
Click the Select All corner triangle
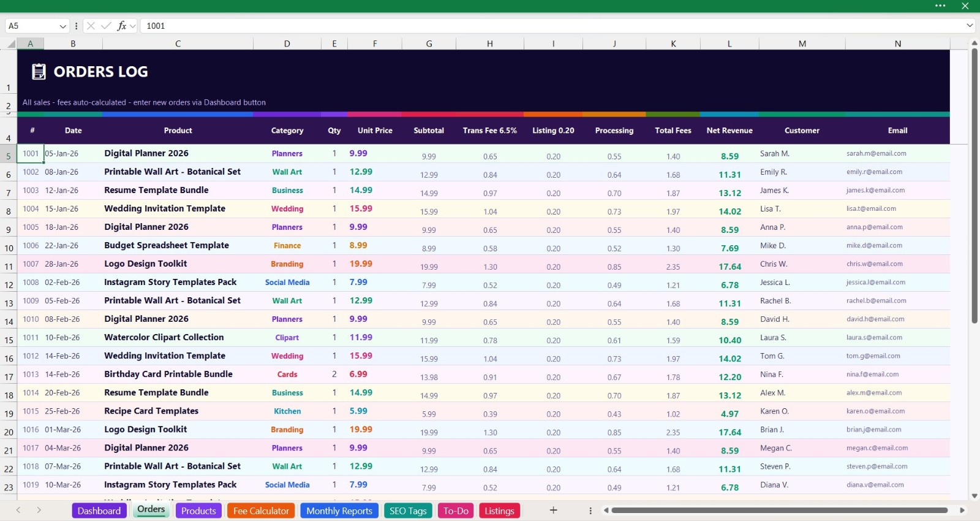coord(10,44)
